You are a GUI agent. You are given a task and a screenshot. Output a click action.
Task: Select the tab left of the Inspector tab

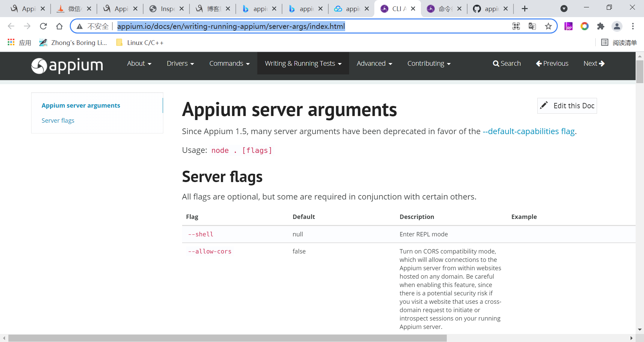116,9
